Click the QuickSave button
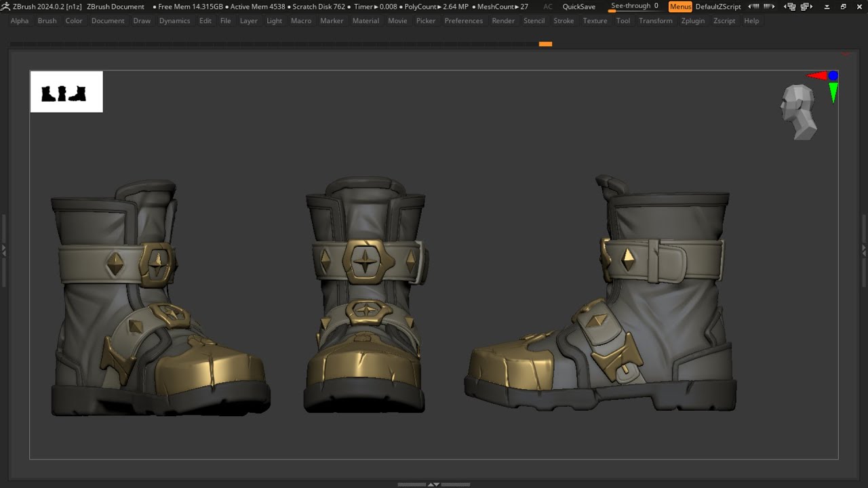Screen dimensions: 868x488 579,7
